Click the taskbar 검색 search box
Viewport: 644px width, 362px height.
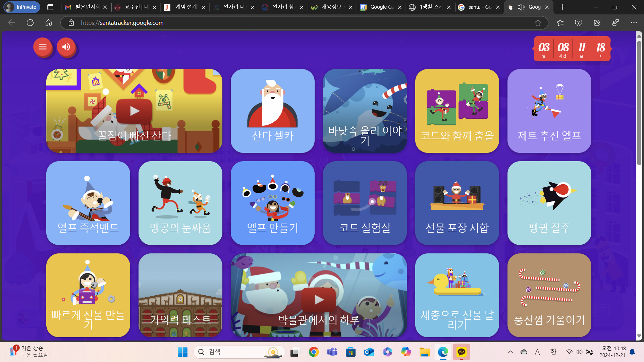[x=239, y=352]
